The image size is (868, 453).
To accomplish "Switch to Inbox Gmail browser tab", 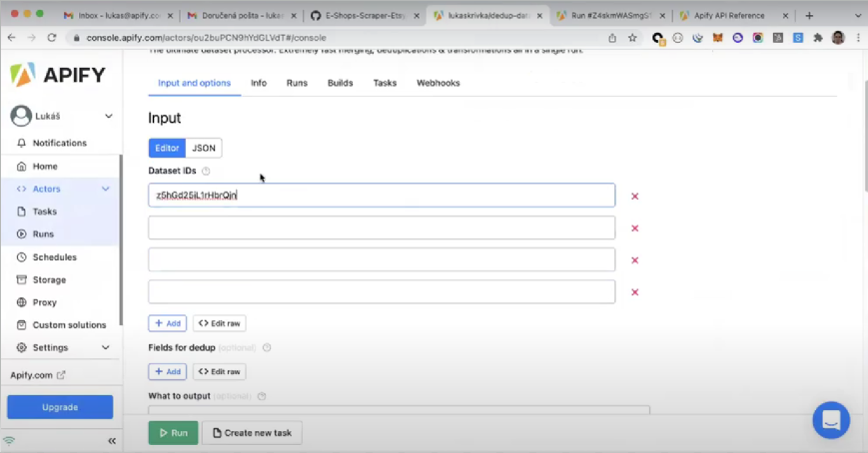I will 119,16.
